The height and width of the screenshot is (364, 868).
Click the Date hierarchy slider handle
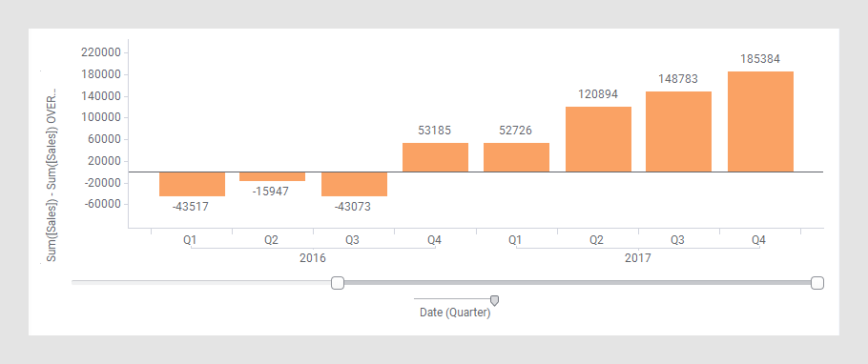pos(495,300)
